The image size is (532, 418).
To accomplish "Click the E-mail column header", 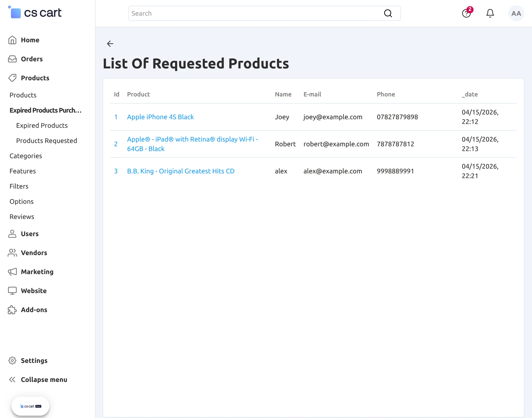I will click(x=312, y=94).
